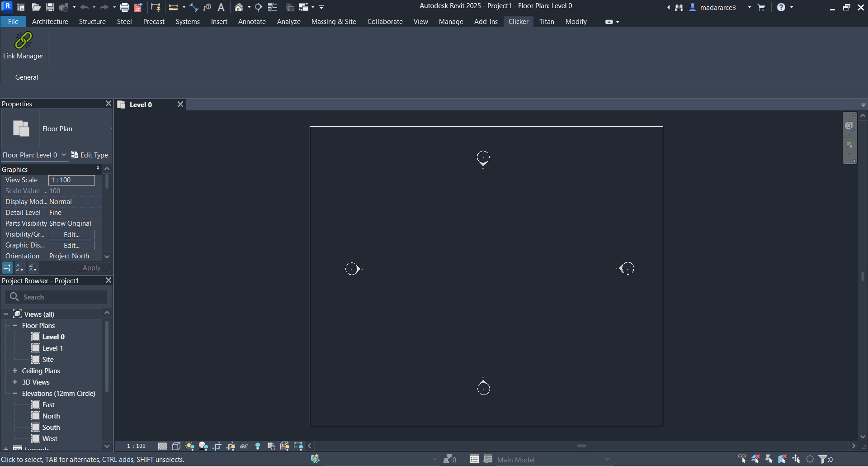The height and width of the screenshot is (466, 868).
Task: Expand the Ceiling Plans tree node
Action: 15,371
